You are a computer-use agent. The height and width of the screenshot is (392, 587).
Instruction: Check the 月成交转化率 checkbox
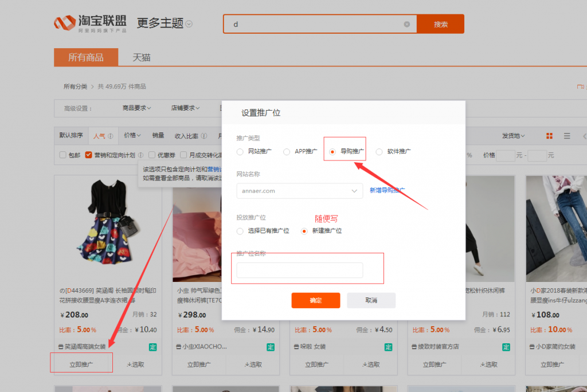click(x=183, y=155)
